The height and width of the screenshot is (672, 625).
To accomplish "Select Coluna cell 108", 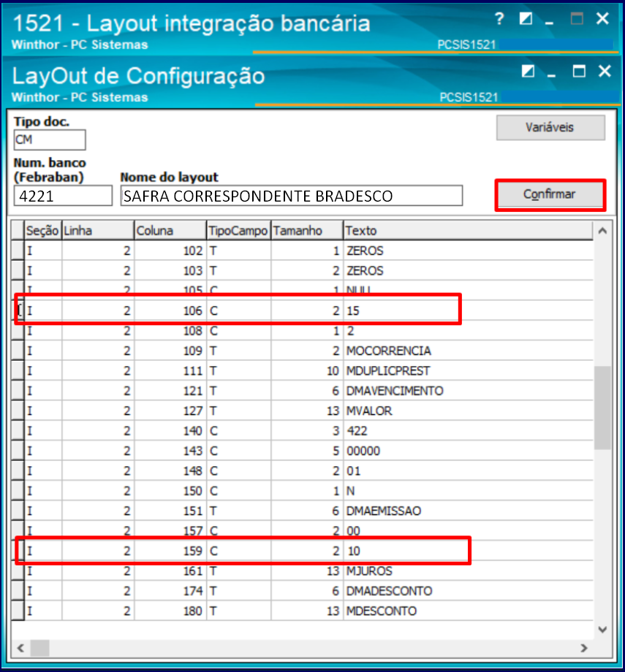I will (170, 331).
